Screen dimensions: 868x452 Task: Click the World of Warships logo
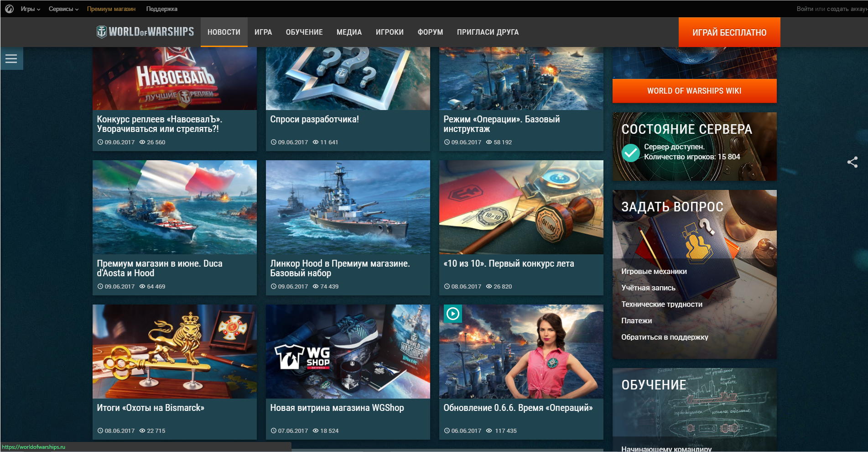click(x=145, y=32)
